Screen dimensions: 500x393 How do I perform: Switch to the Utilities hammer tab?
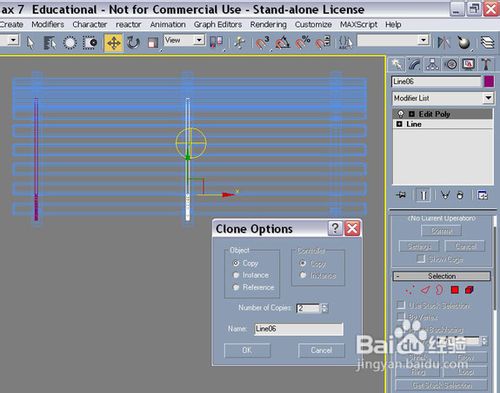(x=486, y=64)
